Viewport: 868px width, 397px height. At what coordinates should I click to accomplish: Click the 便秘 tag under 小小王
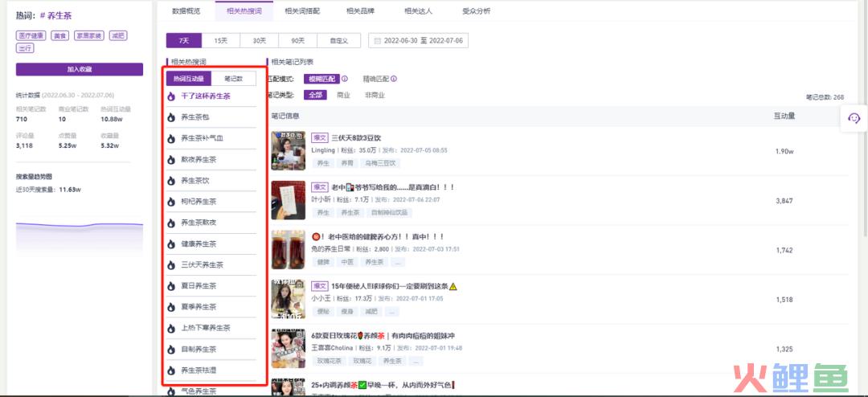(323, 311)
